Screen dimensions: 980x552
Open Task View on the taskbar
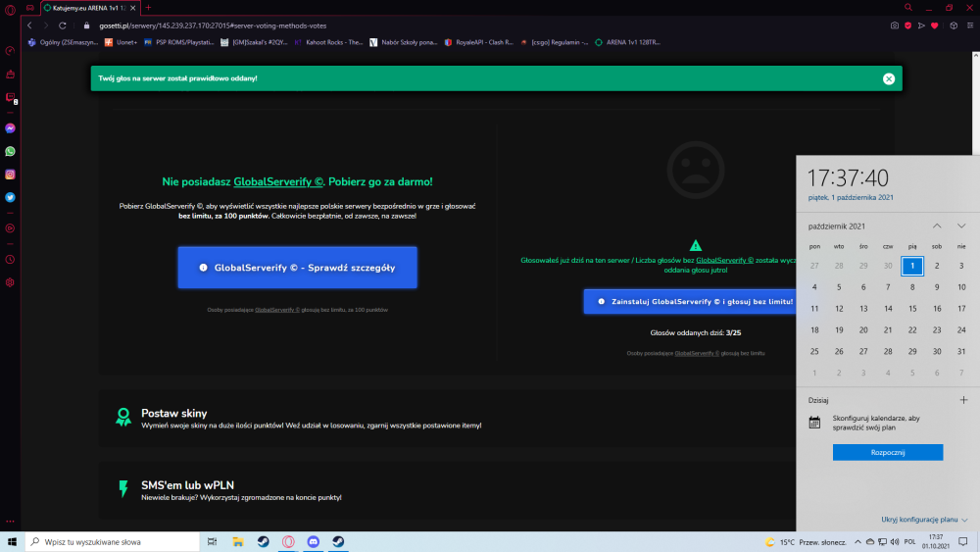pos(213,542)
